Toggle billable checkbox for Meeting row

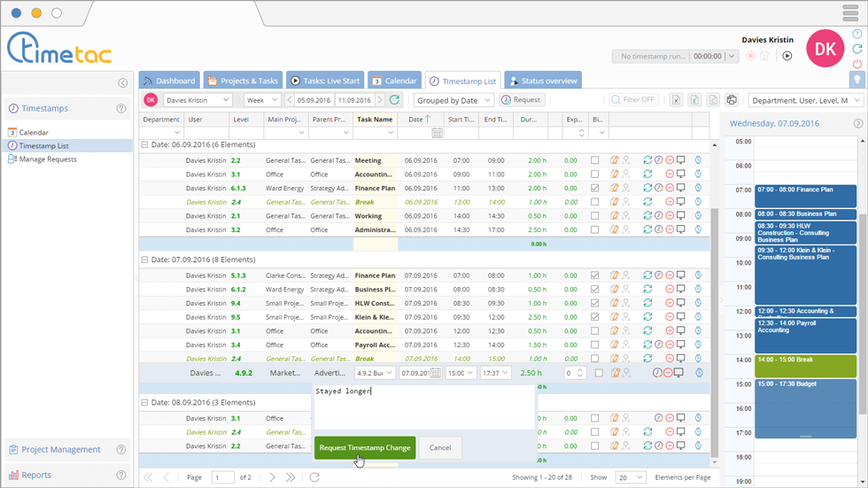pyautogui.click(x=594, y=161)
